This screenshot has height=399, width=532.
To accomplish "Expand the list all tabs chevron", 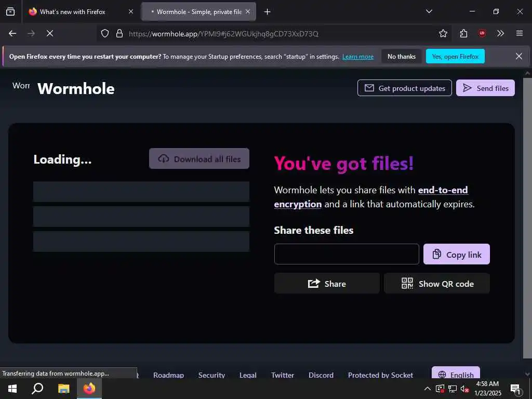I will pos(429,11).
